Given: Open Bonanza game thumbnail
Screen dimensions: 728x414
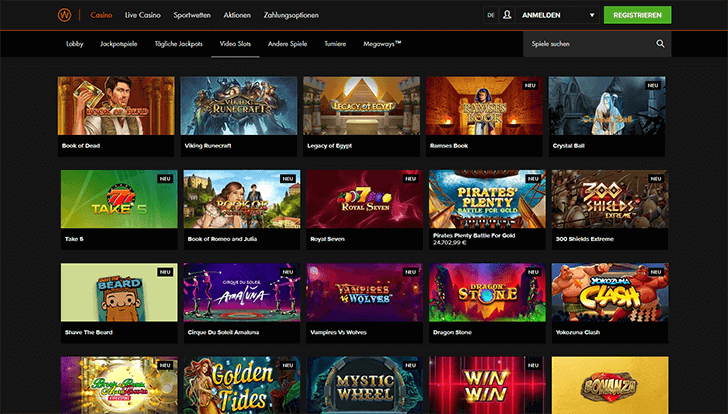Looking at the screenshot, I should click(610, 385).
